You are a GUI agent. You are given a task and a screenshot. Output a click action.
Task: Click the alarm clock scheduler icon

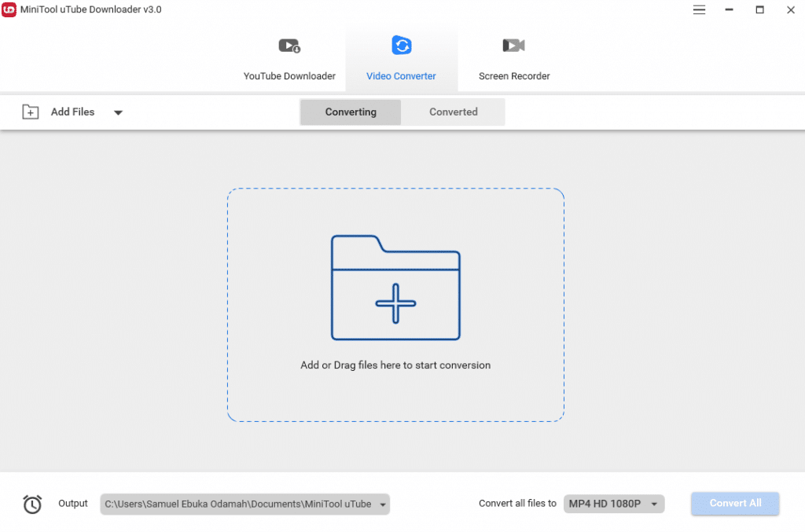32,504
